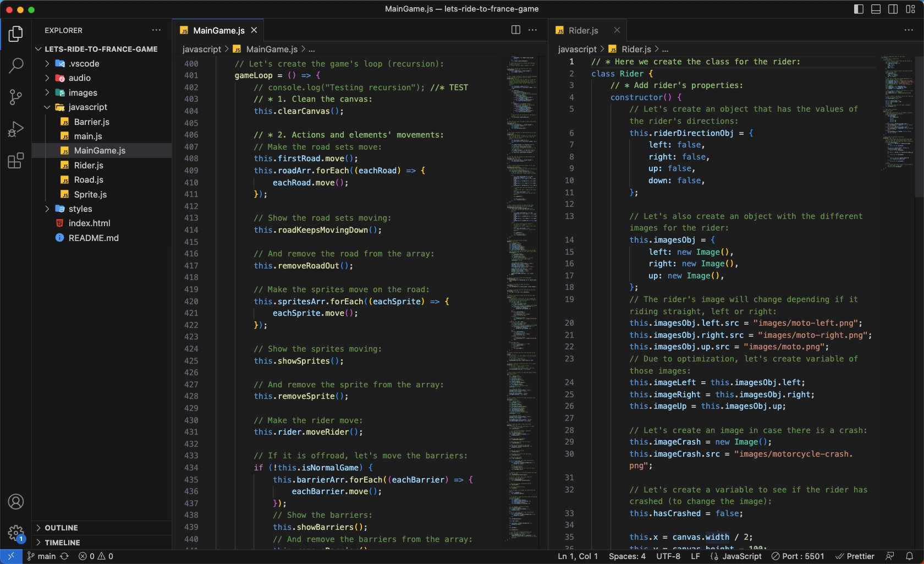This screenshot has width=924, height=564.
Task: Click line number 434 in the MainGame.js gutter
Action: point(191,468)
